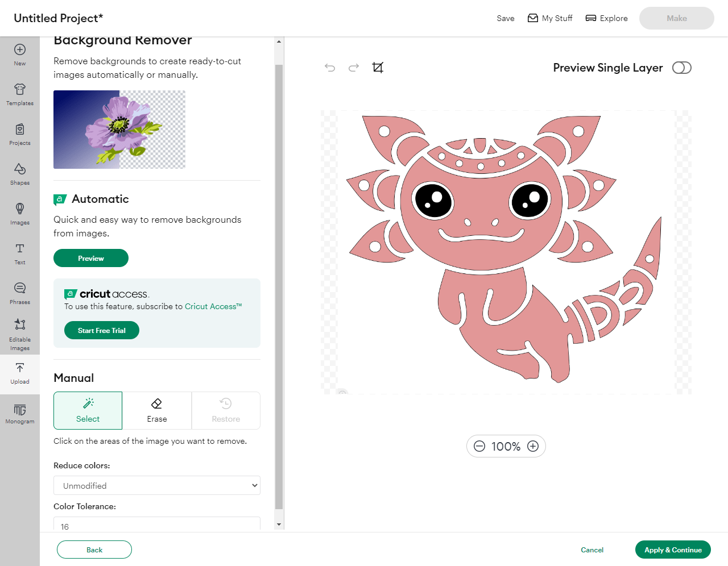Image resolution: width=728 pixels, height=566 pixels.
Task: Follow the Cricut Access™ link
Action: pos(213,306)
